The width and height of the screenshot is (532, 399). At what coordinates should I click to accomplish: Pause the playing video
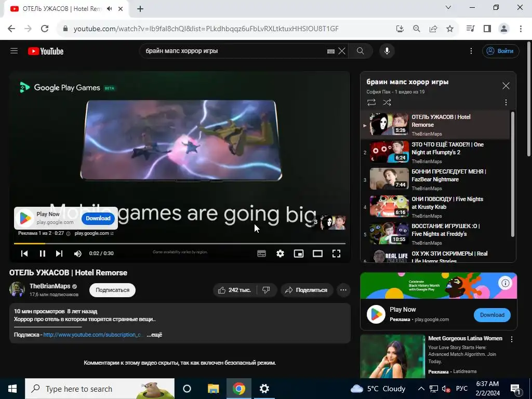[x=43, y=254]
